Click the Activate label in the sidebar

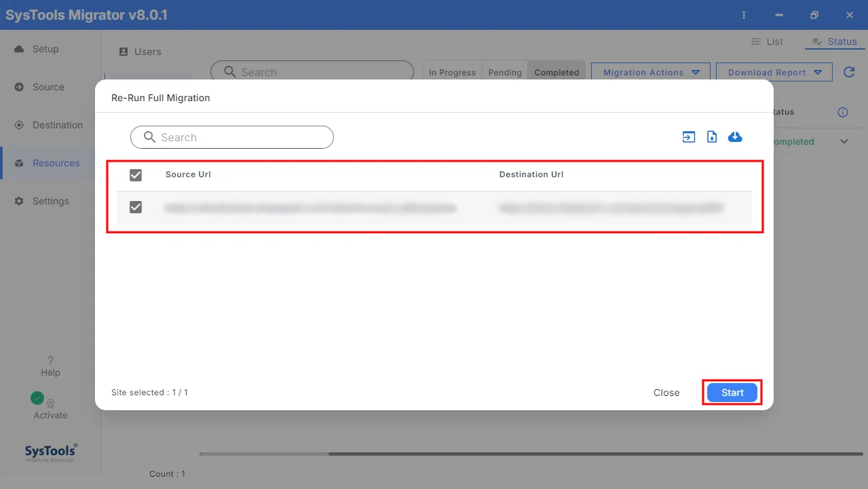[x=50, y=415]
